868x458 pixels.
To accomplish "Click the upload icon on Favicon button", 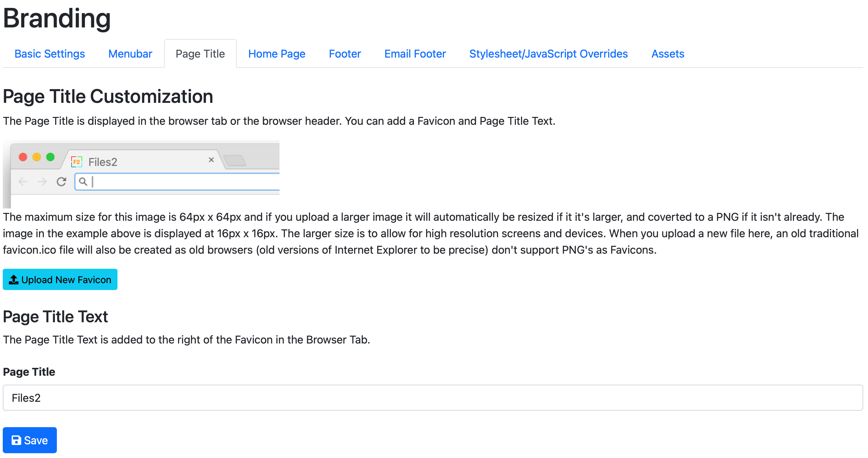I will pos(14,280).
